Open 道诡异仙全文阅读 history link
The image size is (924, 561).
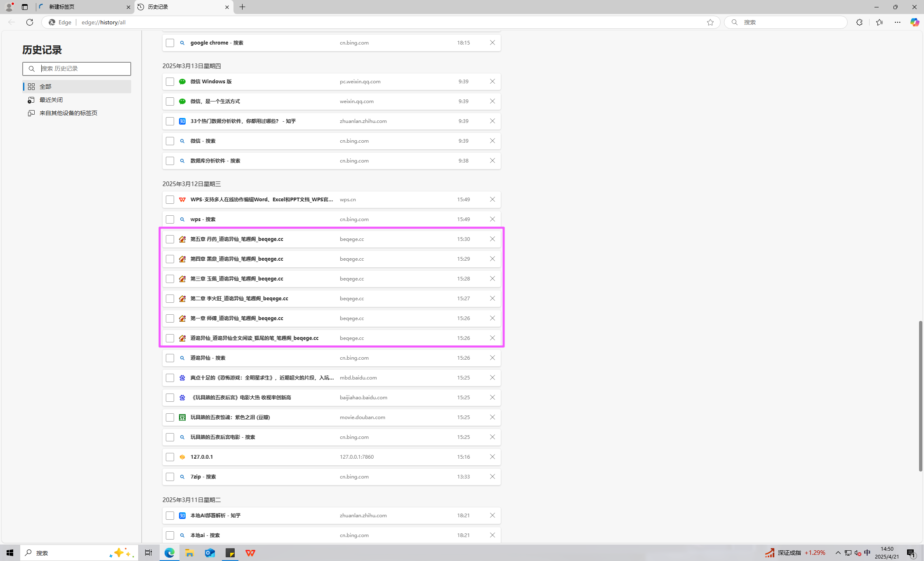click(x=254, y=338)
